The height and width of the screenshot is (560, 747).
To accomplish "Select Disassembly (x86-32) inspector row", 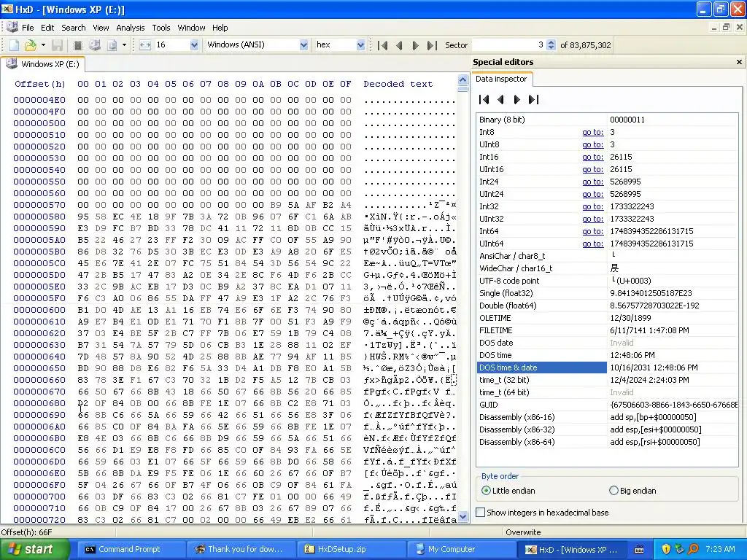I will [x=608, y=429].
